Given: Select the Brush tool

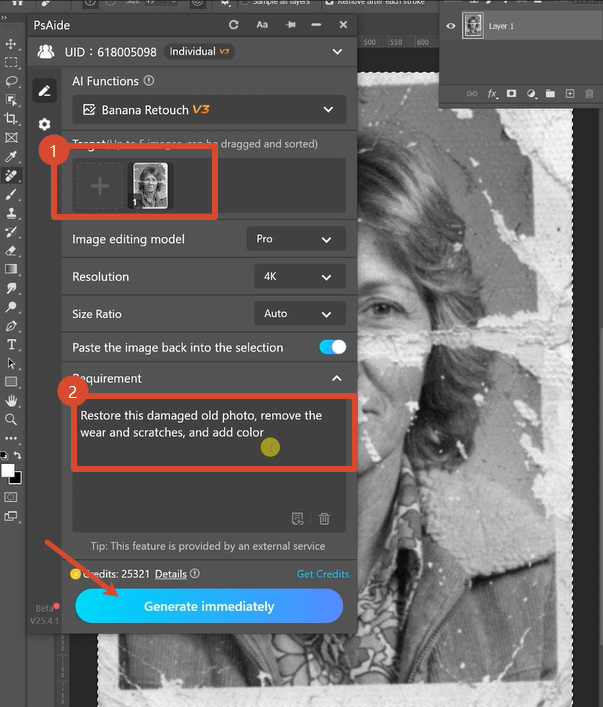Looking at the screenshot, I should pos(11,194).
